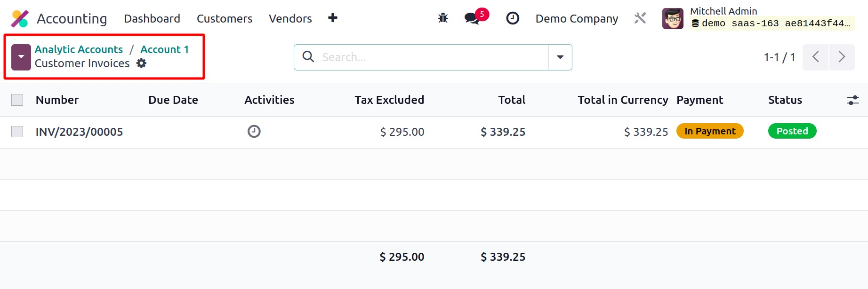
Task: Open the Demo Company switcher
Action: (x=577, y=19)
